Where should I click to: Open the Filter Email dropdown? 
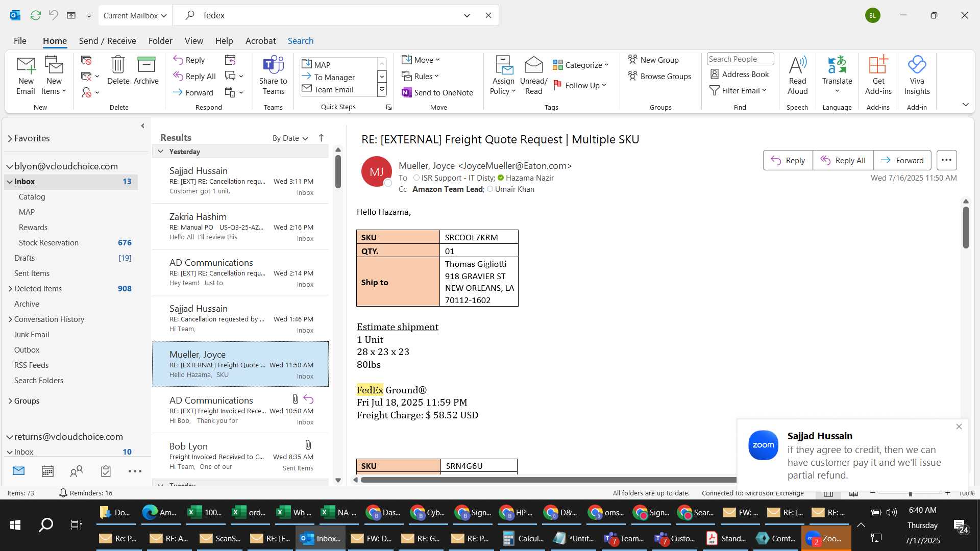tap(738, 90)
